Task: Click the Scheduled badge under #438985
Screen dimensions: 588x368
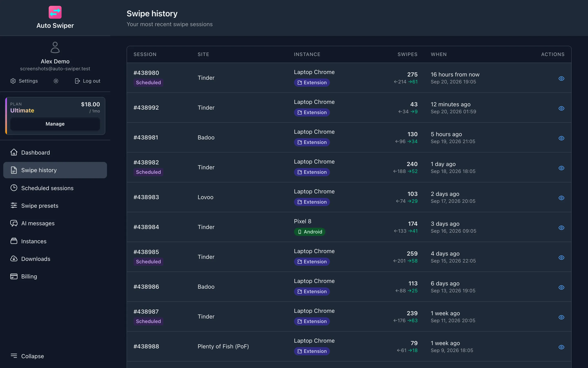Action: tap(148, 262)
